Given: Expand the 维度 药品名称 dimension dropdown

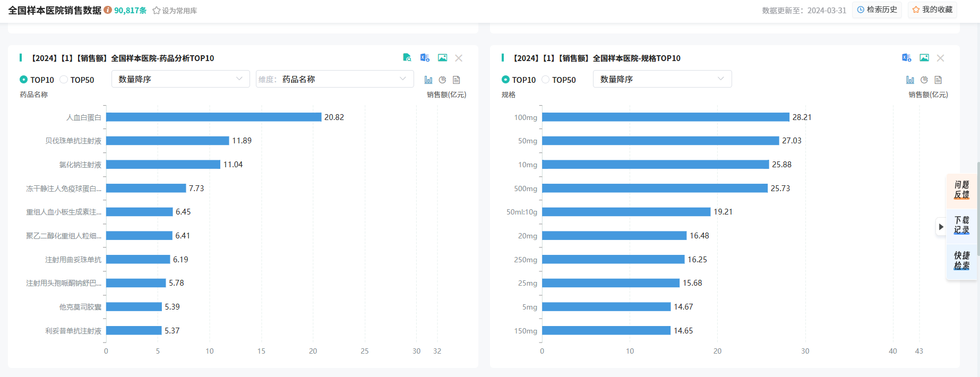Looking at the screenshot, I should (x=334, y=79).
